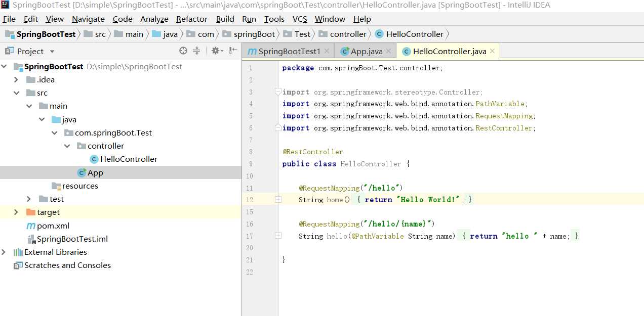Image resolution: width=644 pixels, height=316 pixels.
Task: Click controller in the breadcrumb bar
Action: pyautogui.click(x=348, y=34)
